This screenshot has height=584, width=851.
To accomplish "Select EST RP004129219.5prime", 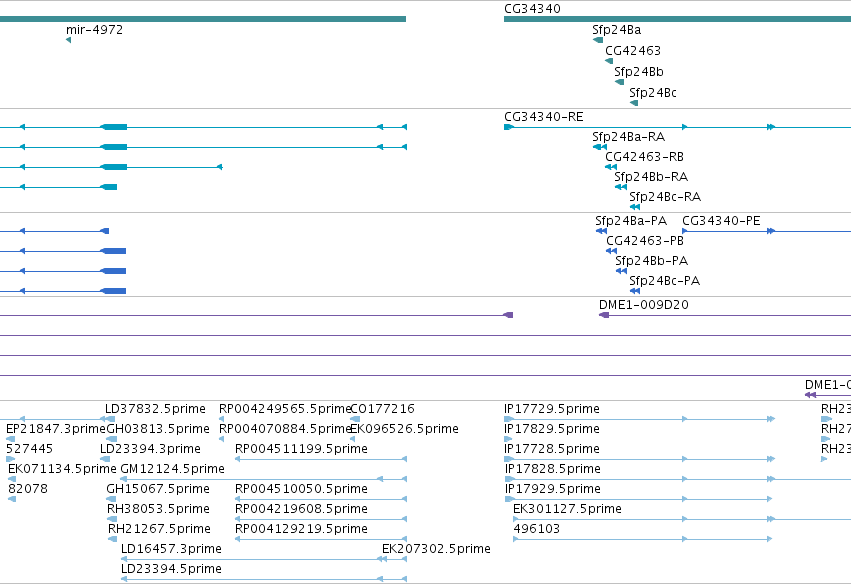I will (301, 529).
